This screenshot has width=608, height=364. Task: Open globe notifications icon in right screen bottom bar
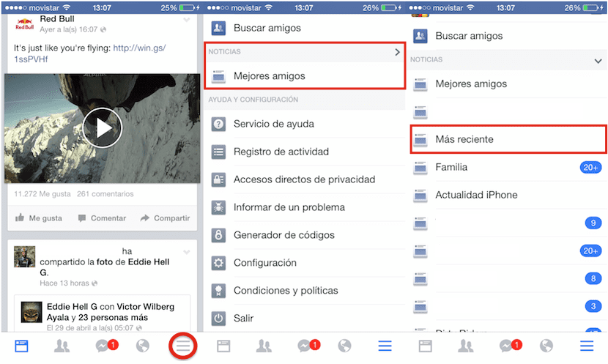click(x=546, y=346)
